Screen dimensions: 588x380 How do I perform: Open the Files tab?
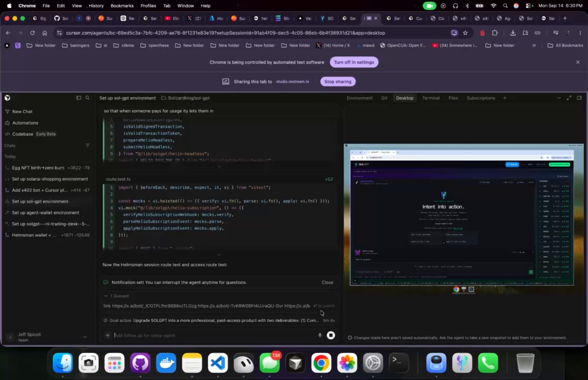(453, 98)
